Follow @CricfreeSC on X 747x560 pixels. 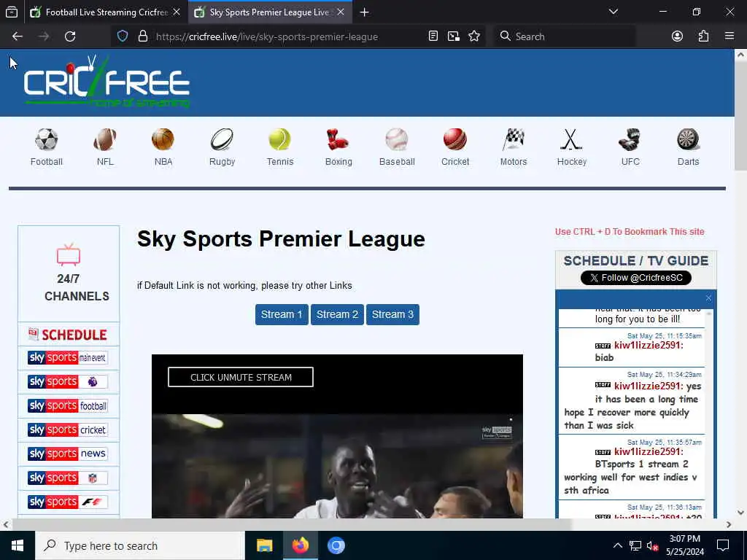[x=635, y=278]
